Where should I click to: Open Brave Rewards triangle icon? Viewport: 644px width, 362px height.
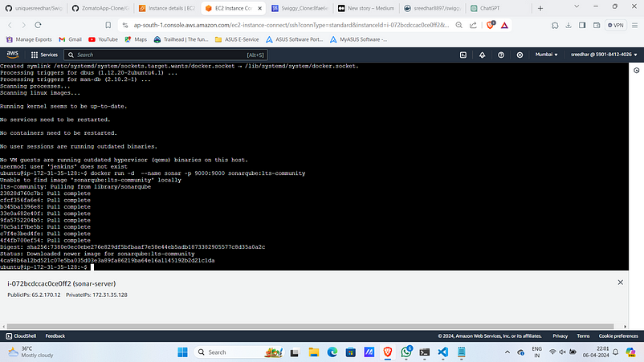tap(504, 25)
